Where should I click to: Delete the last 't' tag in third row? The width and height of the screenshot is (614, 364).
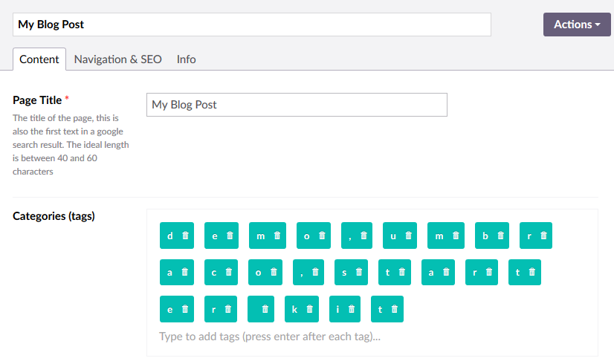click(x=395, y=309)
